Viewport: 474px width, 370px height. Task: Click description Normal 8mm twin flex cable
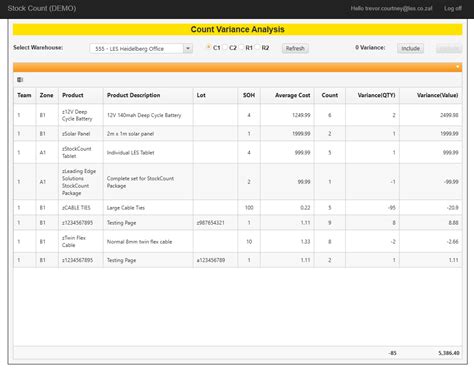pyautogui.click(x=139, y=242)
